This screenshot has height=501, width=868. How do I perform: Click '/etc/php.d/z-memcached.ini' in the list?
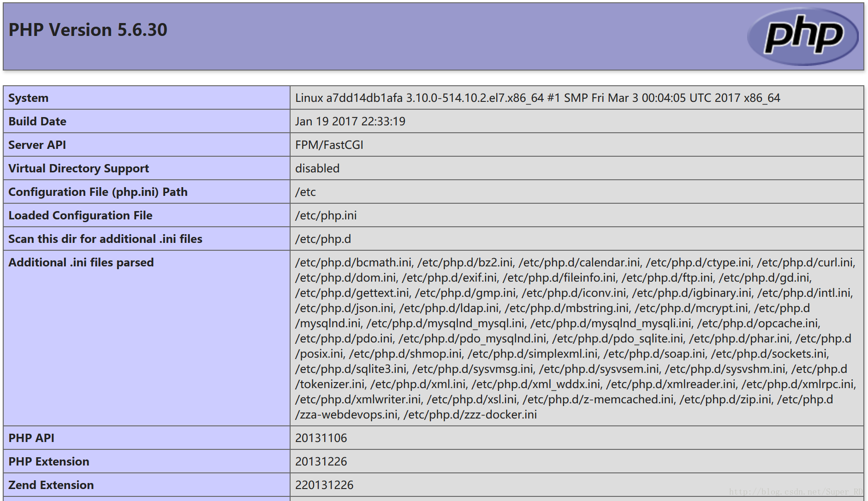[599, 400]
